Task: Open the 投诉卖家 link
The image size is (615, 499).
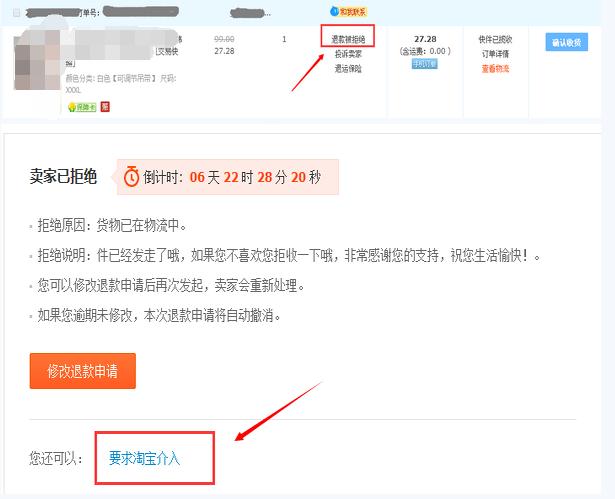Action: pos(348,54)
